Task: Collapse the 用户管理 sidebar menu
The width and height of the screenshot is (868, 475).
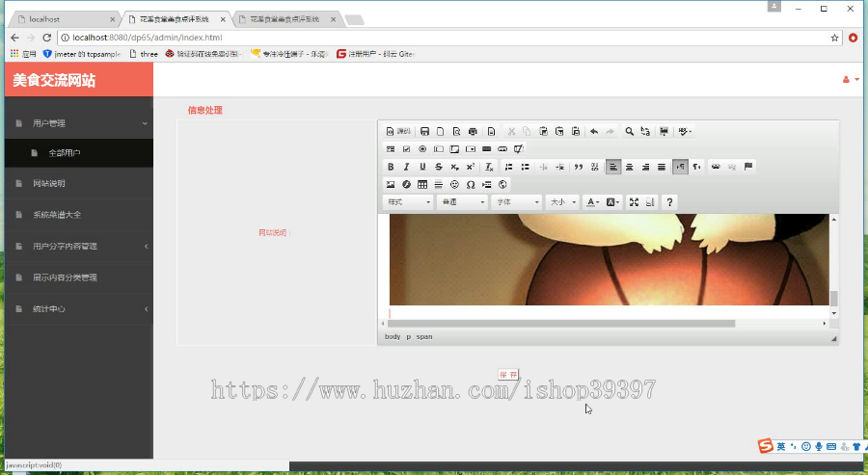Action: pyautogui.click(x=79, y=123)
